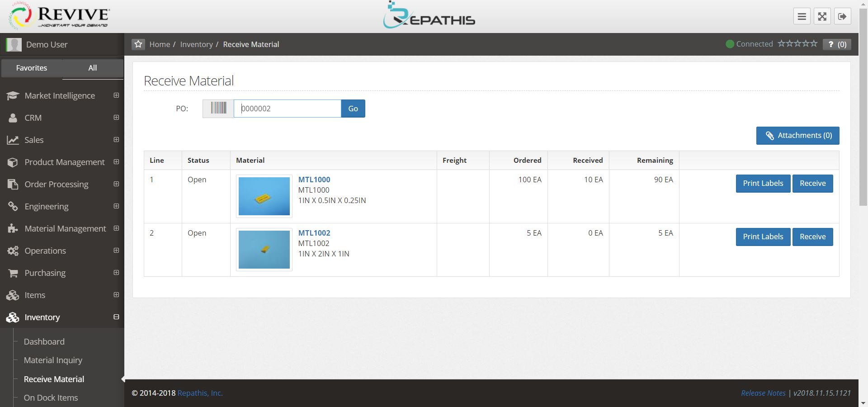
Task: Toggle fullscreen with the expand arrows icon
Action: coord(822,16)
